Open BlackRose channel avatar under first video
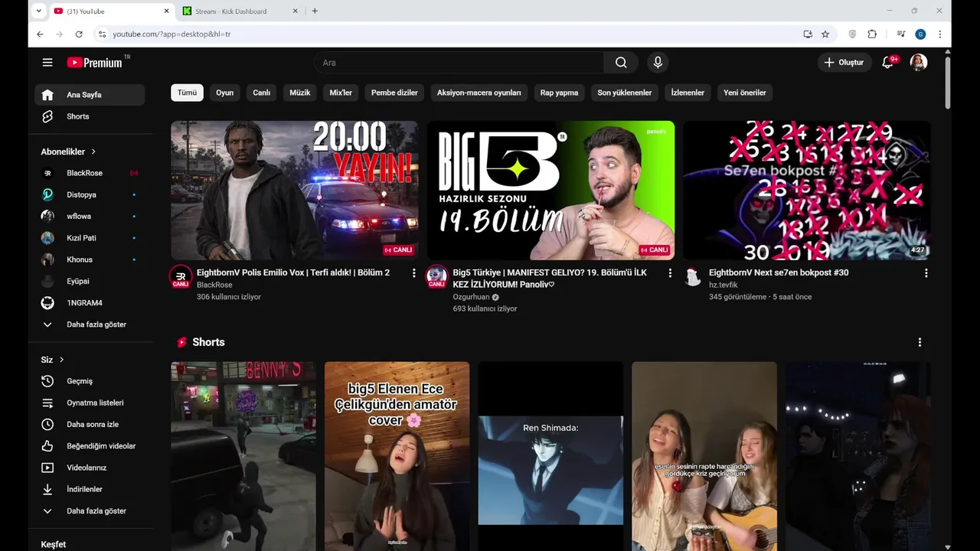980x551 pixels. [181, 277]
